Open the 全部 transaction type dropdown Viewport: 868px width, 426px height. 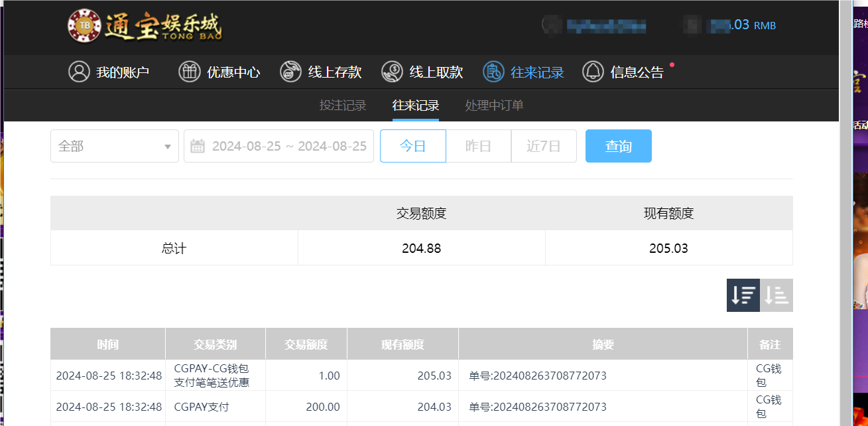(114, 145)
